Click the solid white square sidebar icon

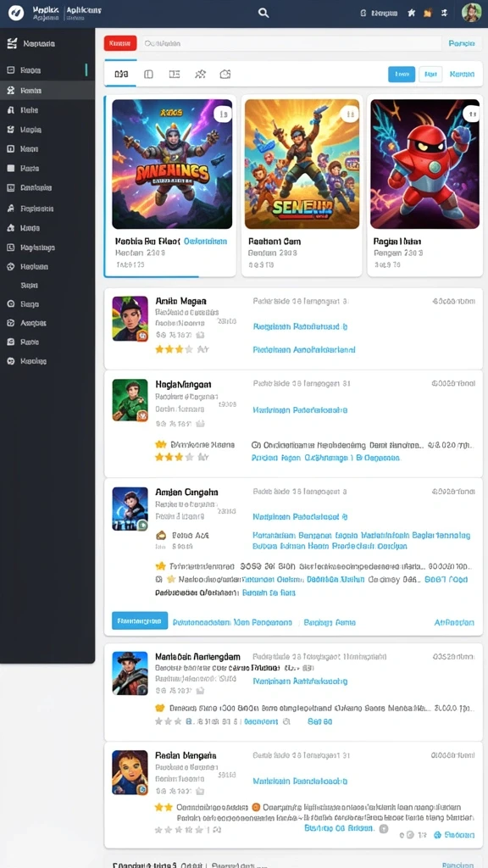click(x=10, y=168)
